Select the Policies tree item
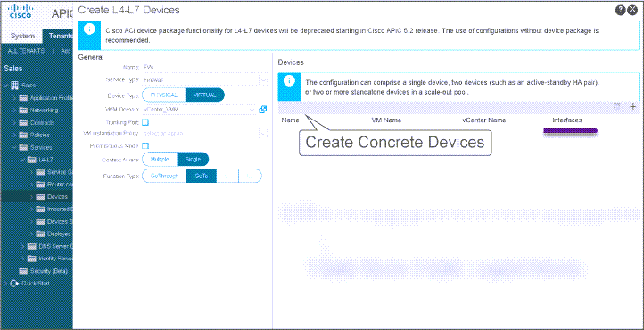The height and width of the screenshot is (330, 644). coord(40,135)
